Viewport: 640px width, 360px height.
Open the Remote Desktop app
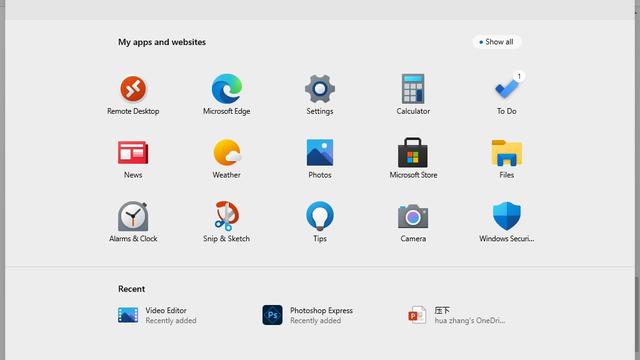133,95
